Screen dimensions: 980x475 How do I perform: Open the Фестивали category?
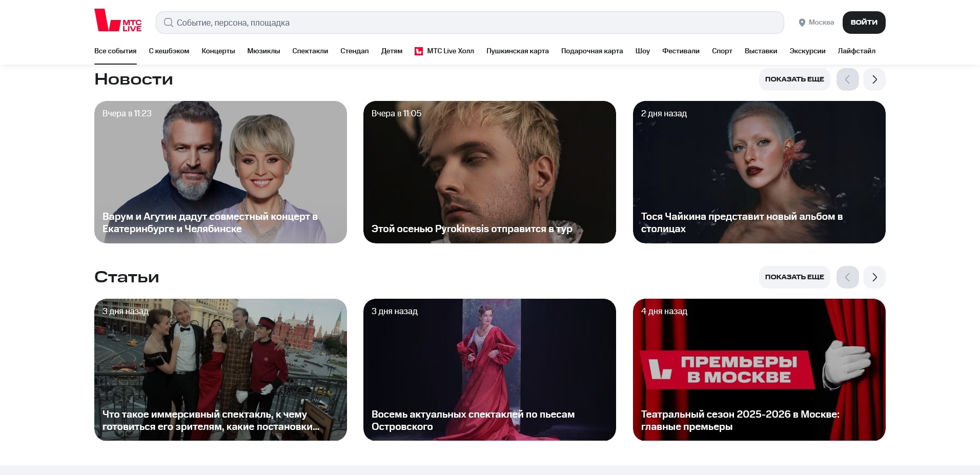(x=681, y=51)
